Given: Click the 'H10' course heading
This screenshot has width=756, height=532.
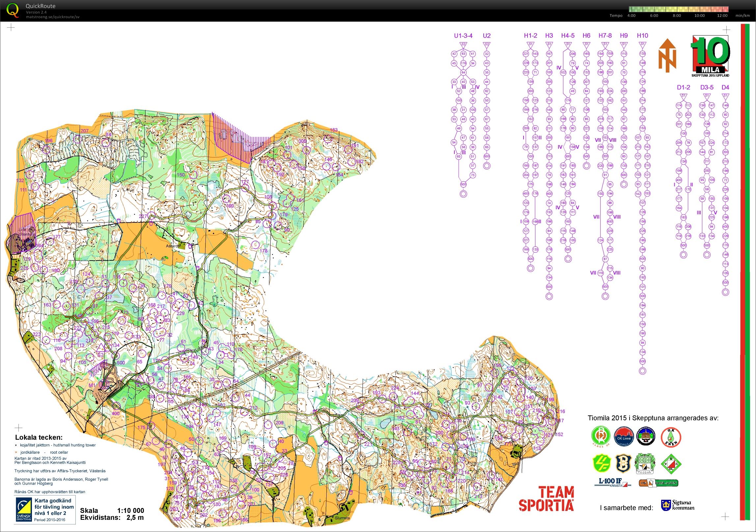Looking at the screenshot, I should 642,36.
